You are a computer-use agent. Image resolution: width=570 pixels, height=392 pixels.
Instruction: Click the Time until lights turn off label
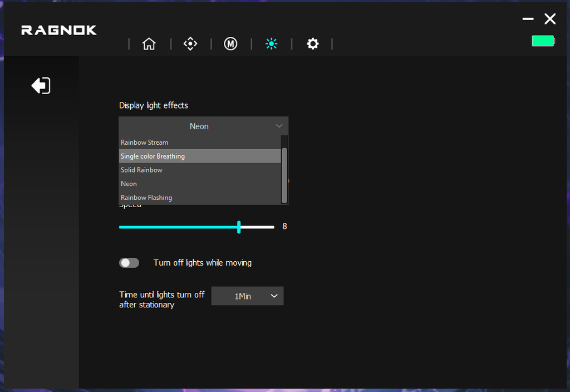coord(162,299)
